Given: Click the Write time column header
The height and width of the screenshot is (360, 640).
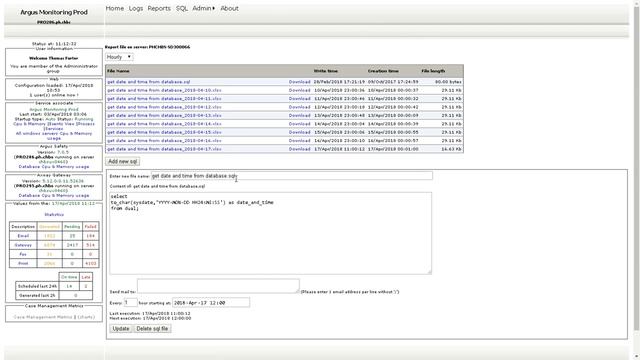Looking at the screenshot, I should click(x=326, y=71).
